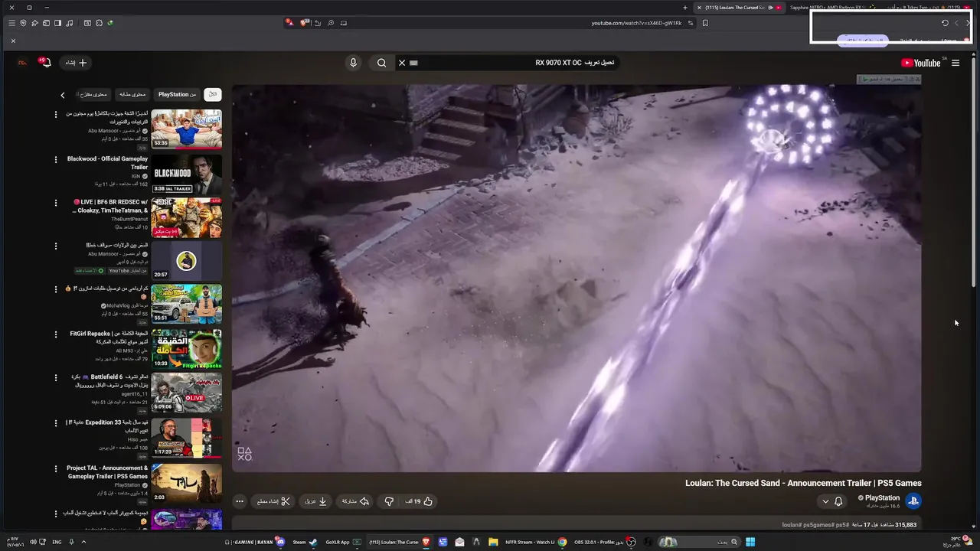Click the browser extensions puzzle icon
This screenshot has height=551, width=980.
click(99, 23)
